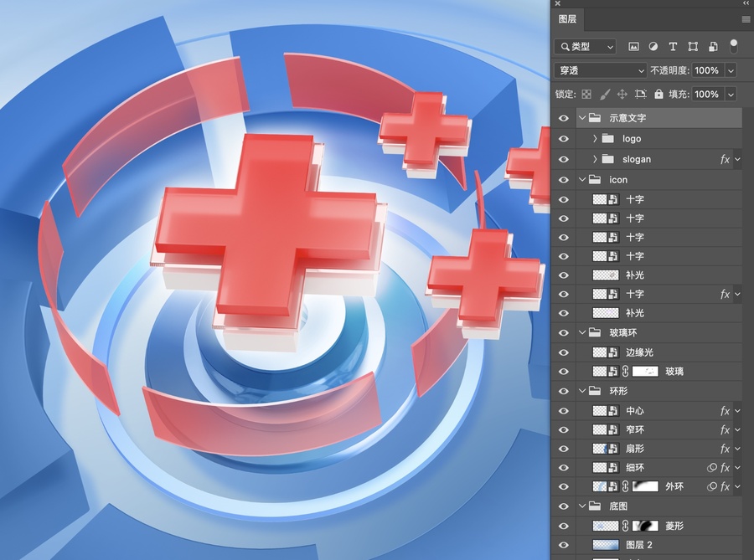
Task: Click the 不透明度 100% value field
Action: pyautogui.click(x=708, y=70)
